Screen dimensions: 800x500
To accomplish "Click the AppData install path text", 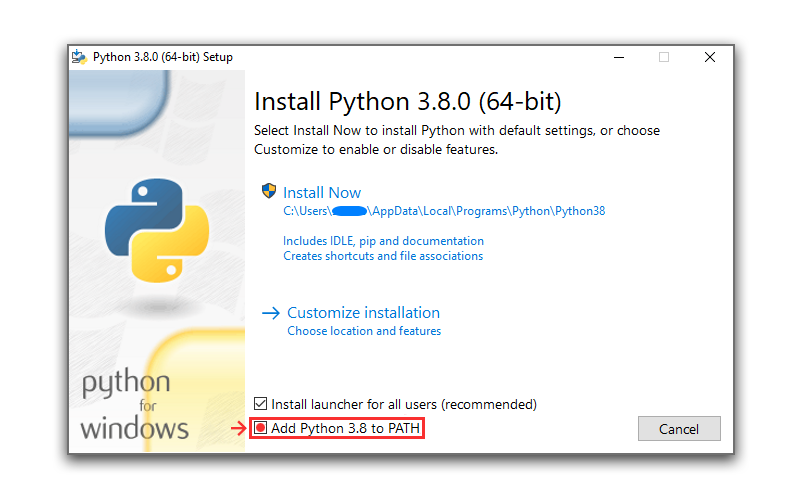I will (444, 211).
